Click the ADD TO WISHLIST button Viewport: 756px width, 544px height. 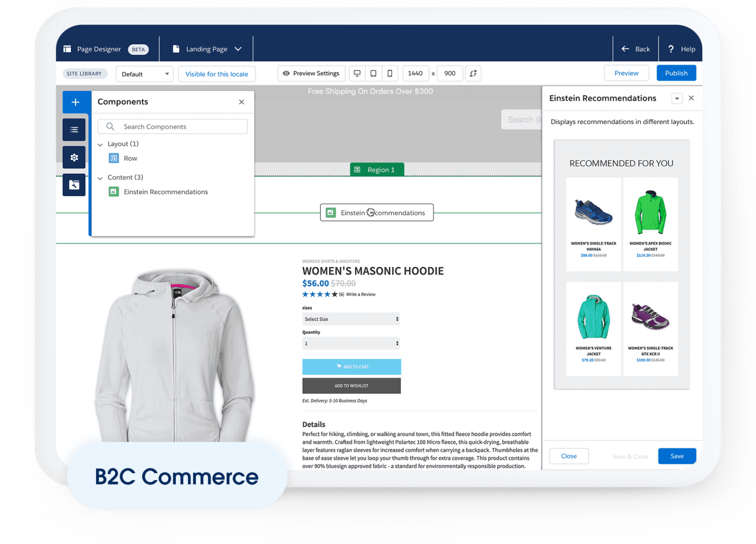[x=351, y=386]
